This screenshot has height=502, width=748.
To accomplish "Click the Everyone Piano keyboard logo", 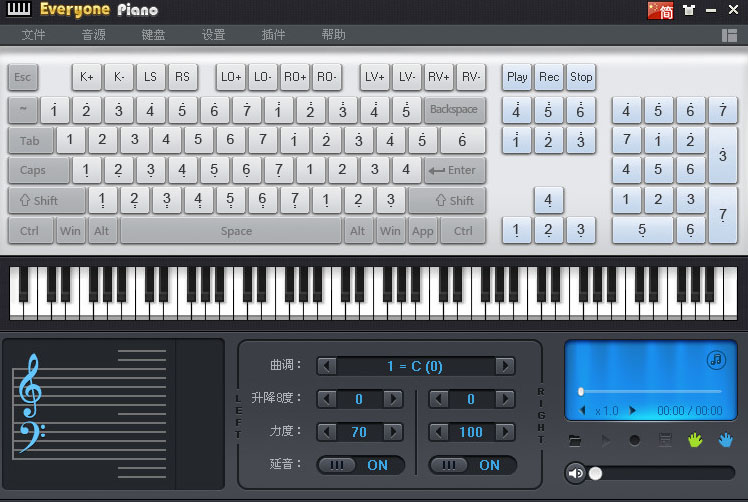I will (19, 9).
